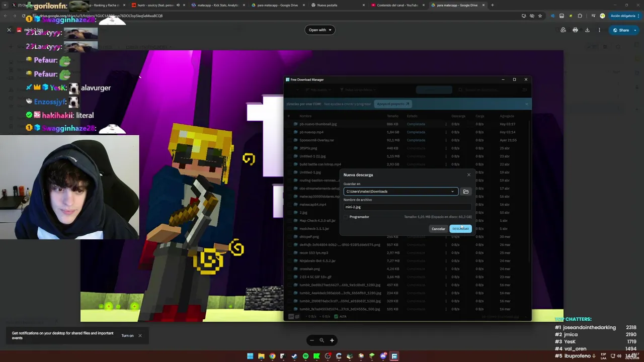Open Chrome from the taskbar
The width and height of the screenshot is (644, 362).
click(272, 356)
